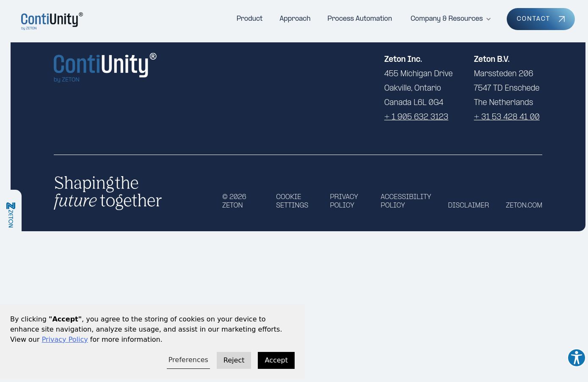Click the ContiUnity footer logo
Viewport: 588px width, 382px height.
click(x=105, y=67)
